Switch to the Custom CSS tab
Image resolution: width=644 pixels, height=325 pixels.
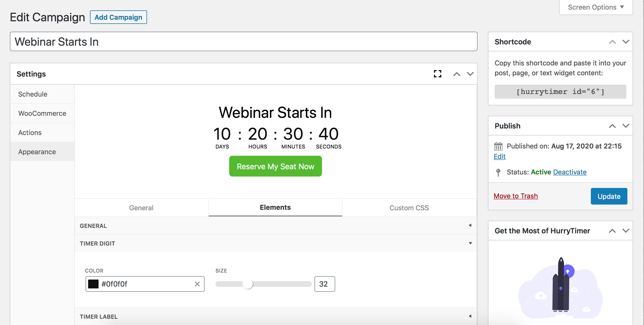(409, 207)
